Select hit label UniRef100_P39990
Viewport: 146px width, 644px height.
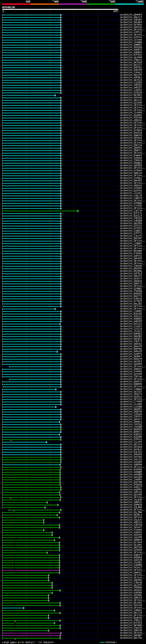pyautogui.click(x=131, y=253)
